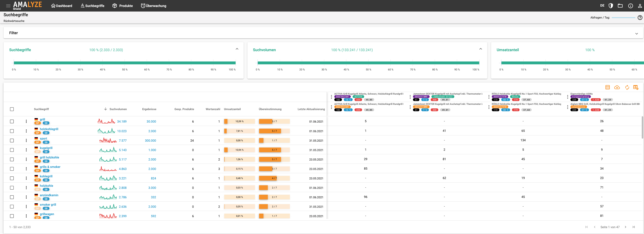Open options for Aiglam BBQ Grill column
Viewport: 644px width, 234px height.
point(567,107)
